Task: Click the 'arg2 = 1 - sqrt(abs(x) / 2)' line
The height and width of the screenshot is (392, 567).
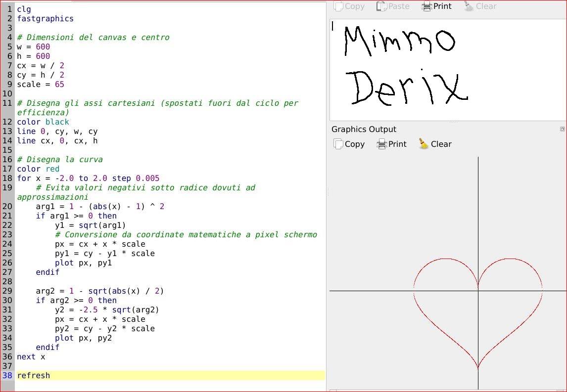Action: (x=100, y=291)
